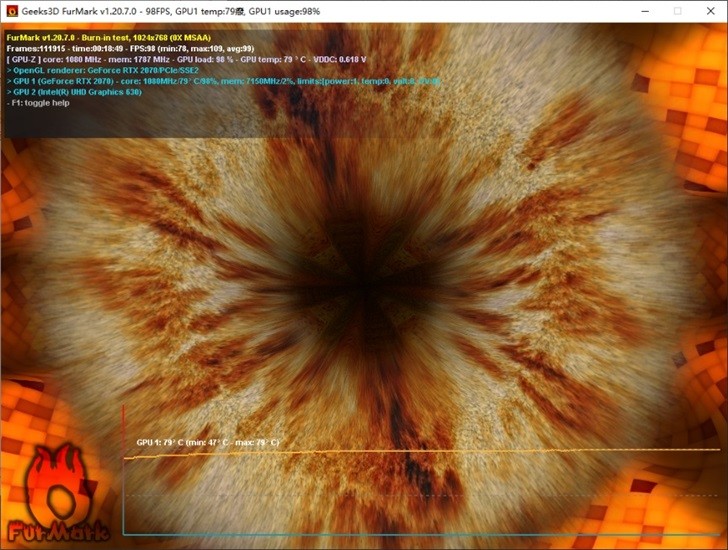Viewport: 728px width, 550px height.
Task: Click the GPU 2 Intel UHD Graphics 630 line
Action: point(74,92)
